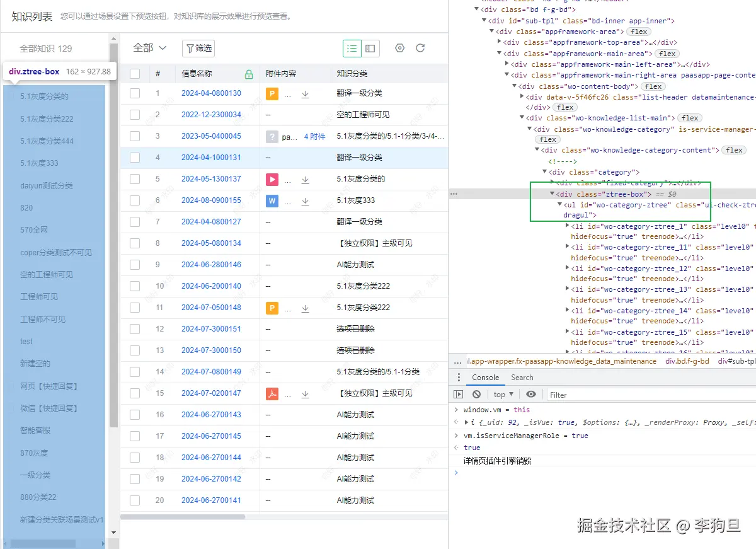The image size is (756, 549).
Task: Expand the fixed-category div node
Action: pyautogui.click(x=553, y=182)
